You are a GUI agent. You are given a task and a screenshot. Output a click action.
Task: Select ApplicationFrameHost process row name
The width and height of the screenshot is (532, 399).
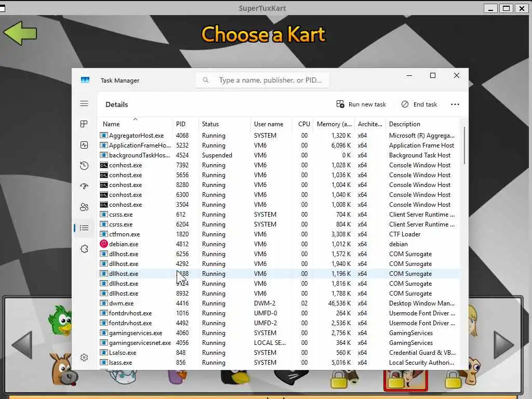click(x=140, y=145)
